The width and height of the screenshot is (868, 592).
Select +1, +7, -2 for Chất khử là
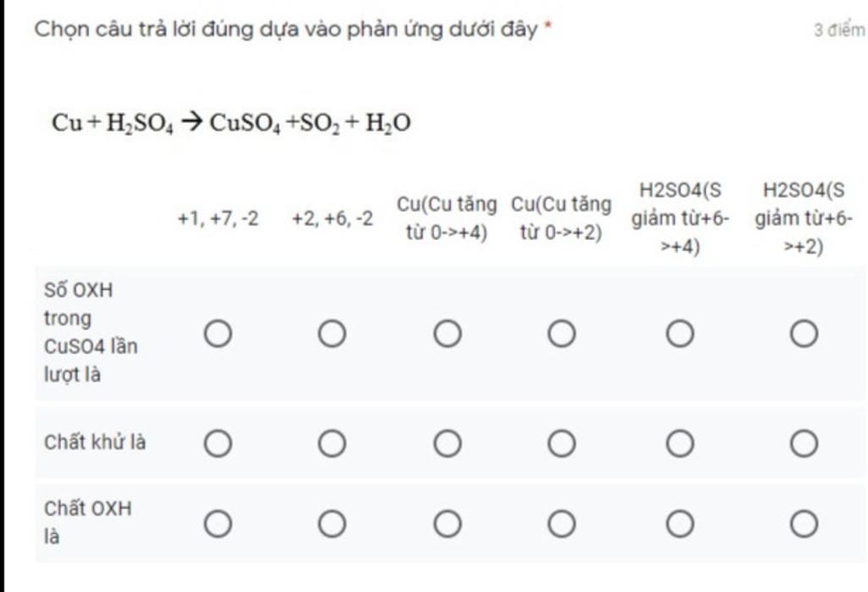tap(218, 444)
